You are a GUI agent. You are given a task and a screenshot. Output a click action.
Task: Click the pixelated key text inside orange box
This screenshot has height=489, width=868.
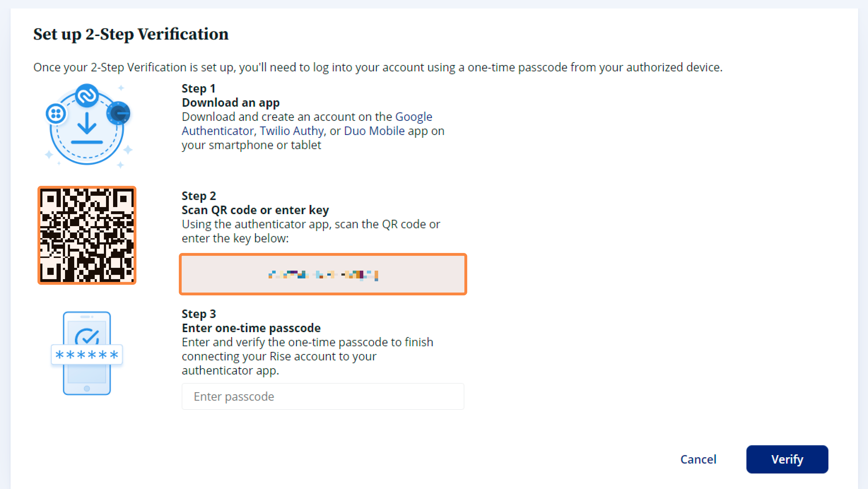click(x=323, y=275)
